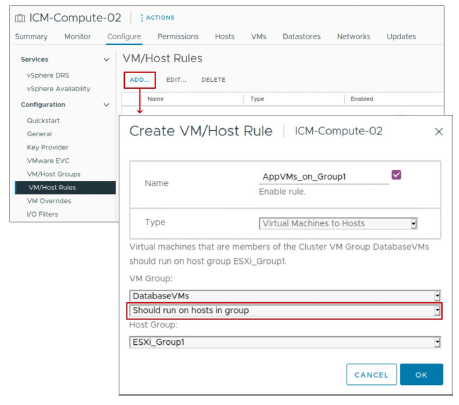This screenshot has height=405, width=459.
Task: Open the VMs tab
Action: pos(259,37)
